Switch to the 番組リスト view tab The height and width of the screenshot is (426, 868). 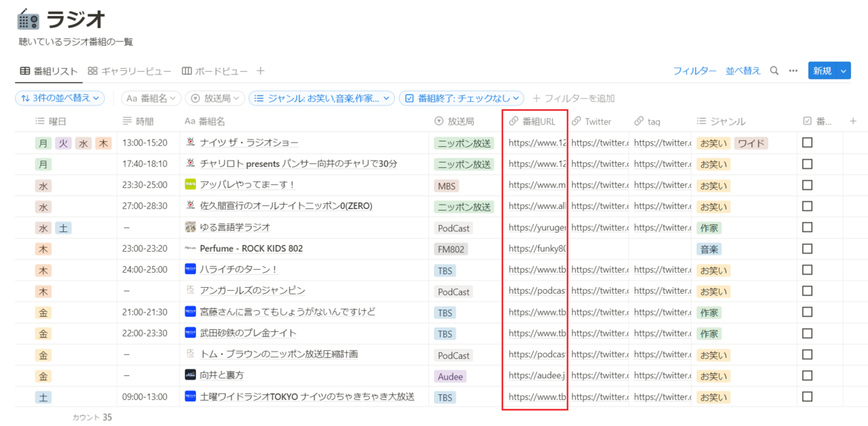(48, 71)
